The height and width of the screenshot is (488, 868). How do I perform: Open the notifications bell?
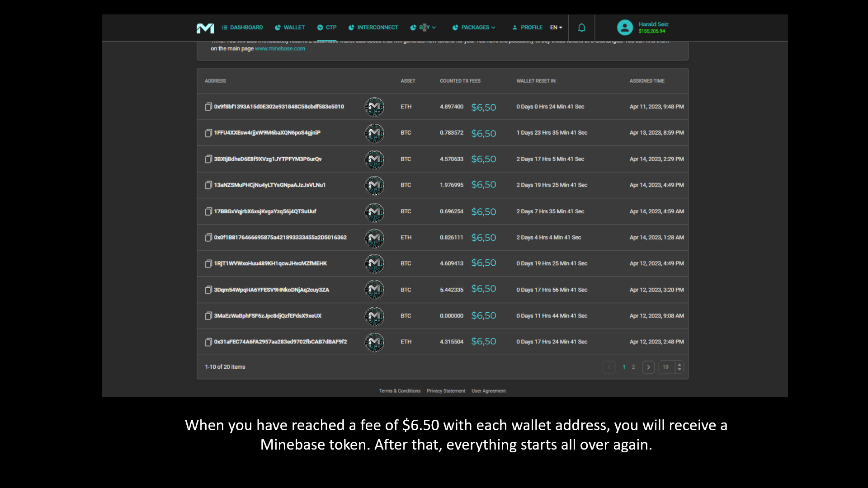click(x=581, y=28)
